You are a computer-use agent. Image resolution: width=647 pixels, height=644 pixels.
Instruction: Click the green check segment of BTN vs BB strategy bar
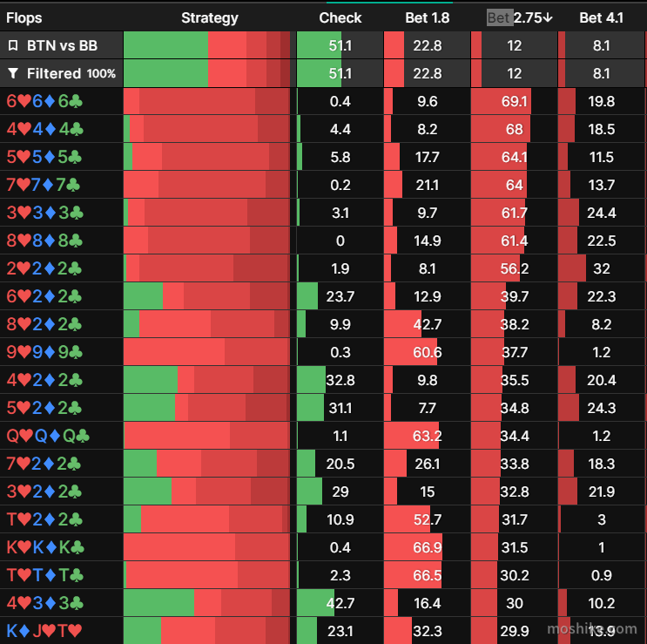coord(165,45)
